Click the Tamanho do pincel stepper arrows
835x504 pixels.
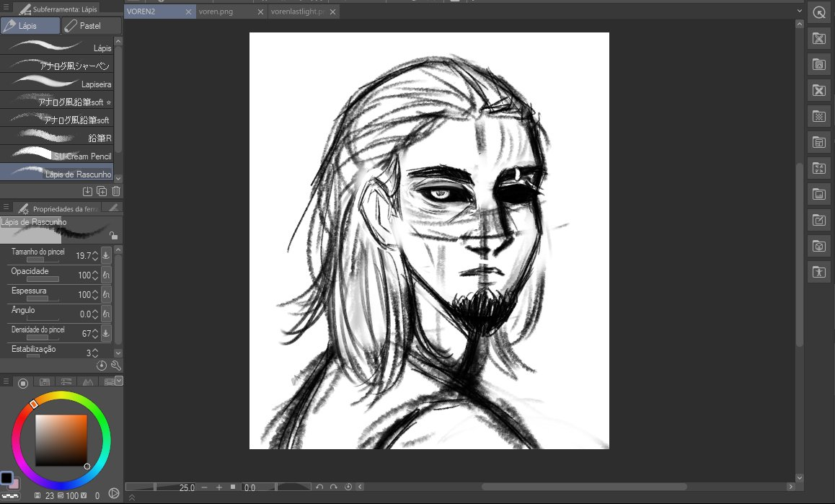pyautogui.click(x=94, y=255)
